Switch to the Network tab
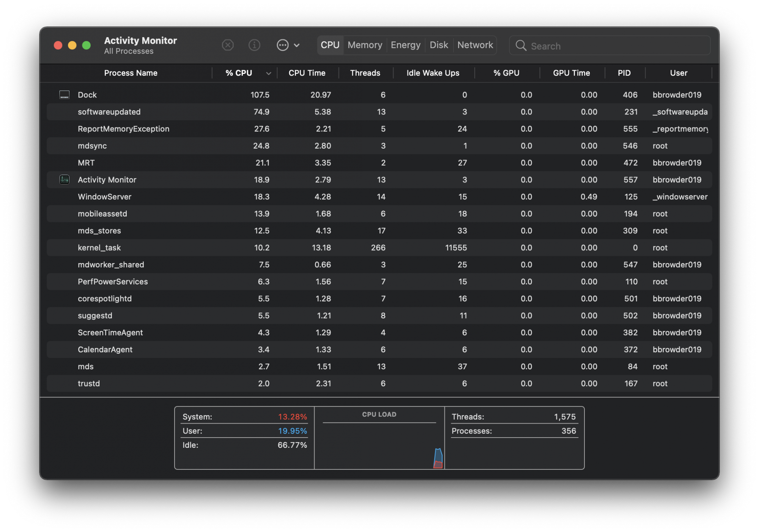The width and height of the screenshot is (759, 532). [x=475, y=45]
